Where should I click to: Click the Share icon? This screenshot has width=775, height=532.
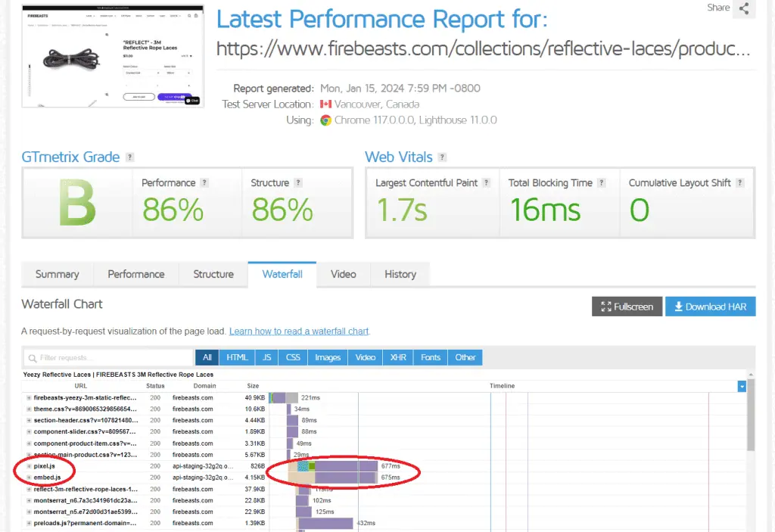pos(744,8)
